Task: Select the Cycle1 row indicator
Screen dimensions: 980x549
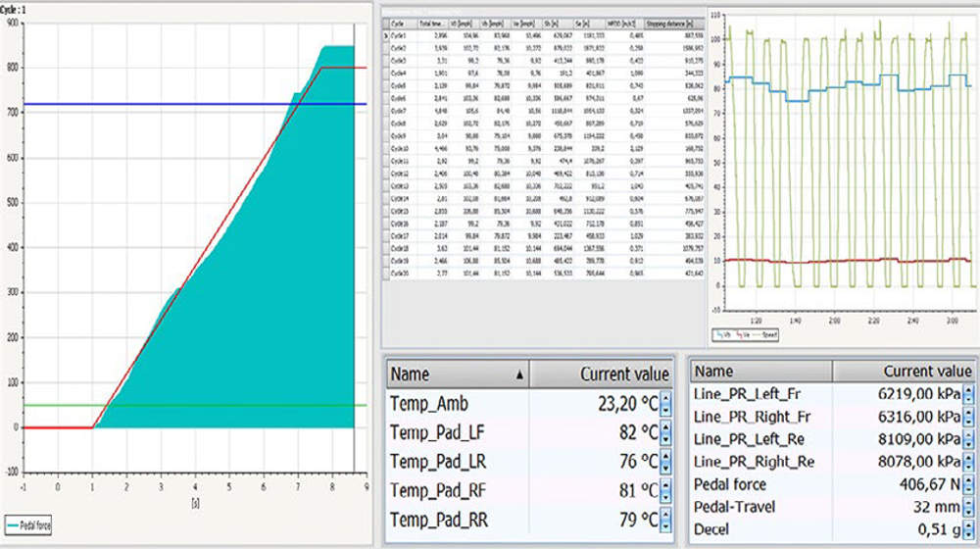Action: click(385, 35)
